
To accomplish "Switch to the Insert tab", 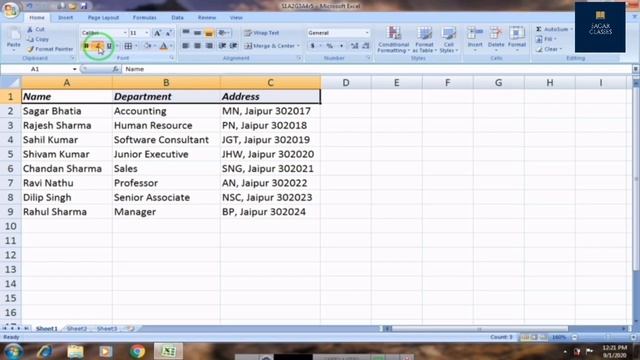I will pos(65,18).
